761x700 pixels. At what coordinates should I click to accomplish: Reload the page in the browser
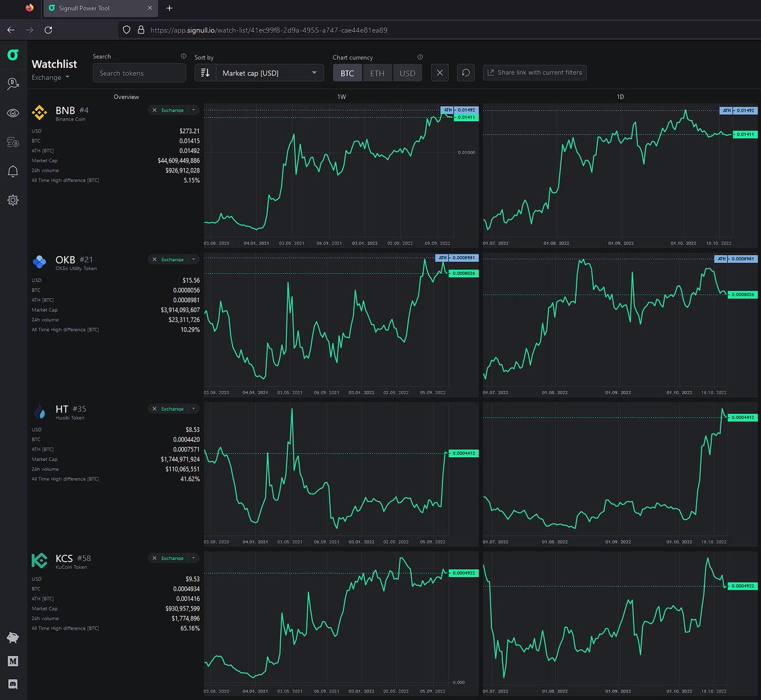[48, 30]
